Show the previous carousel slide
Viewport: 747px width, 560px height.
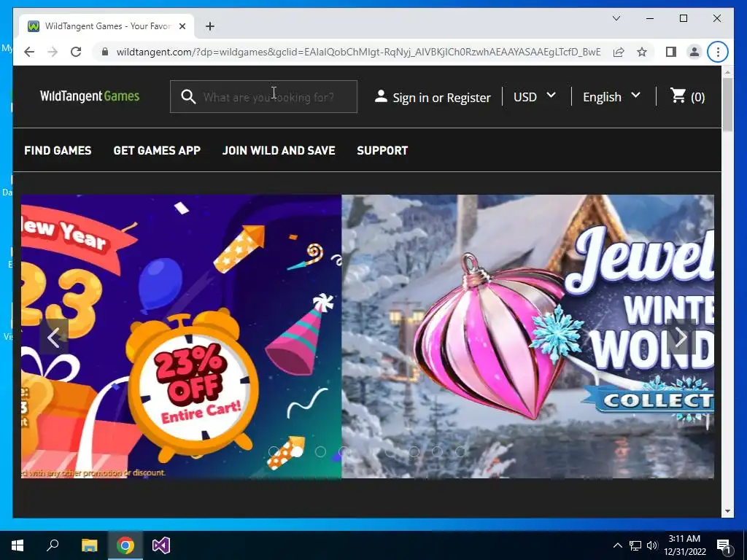point(54,337)
